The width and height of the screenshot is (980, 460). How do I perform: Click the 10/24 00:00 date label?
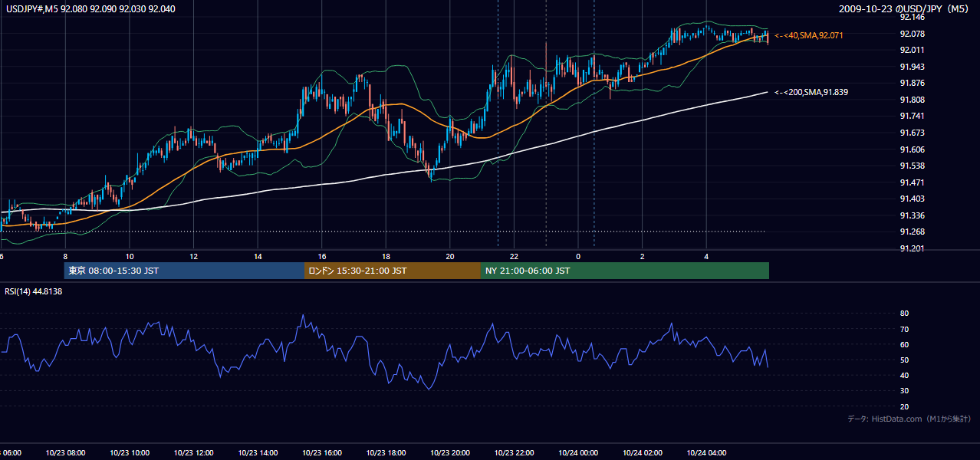(x=578, y=453)
